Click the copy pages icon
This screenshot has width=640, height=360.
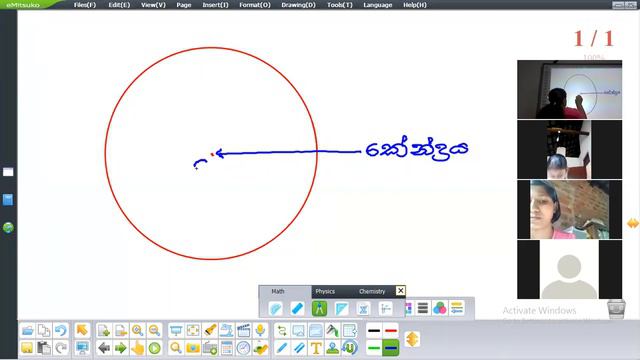(x=44, y=330)
